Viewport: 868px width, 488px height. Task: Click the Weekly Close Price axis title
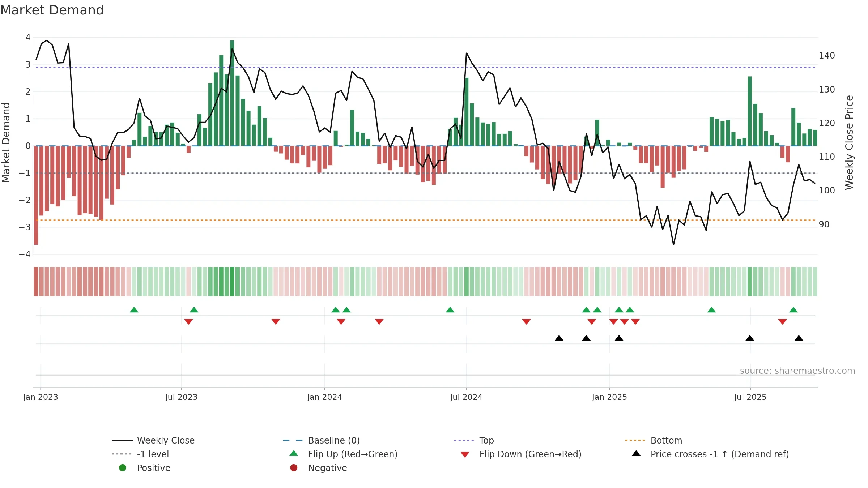pos(849,142)
